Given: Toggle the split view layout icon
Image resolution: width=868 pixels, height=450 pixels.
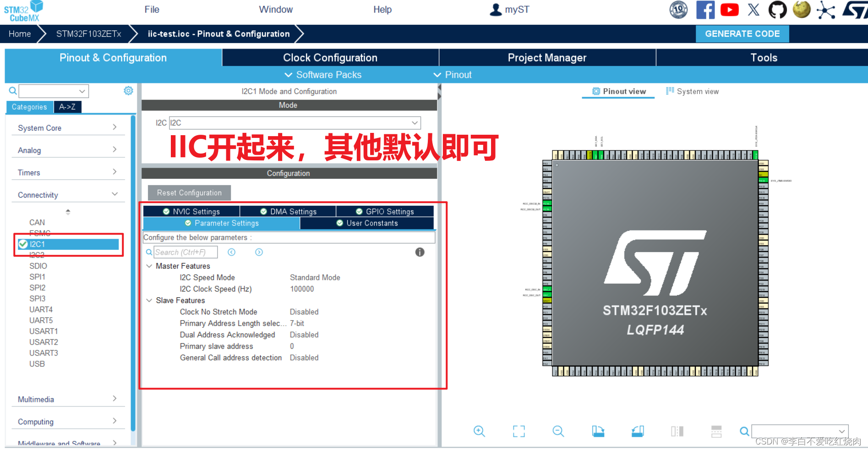Looking at the screenshot, I should (x=677, y=431).
